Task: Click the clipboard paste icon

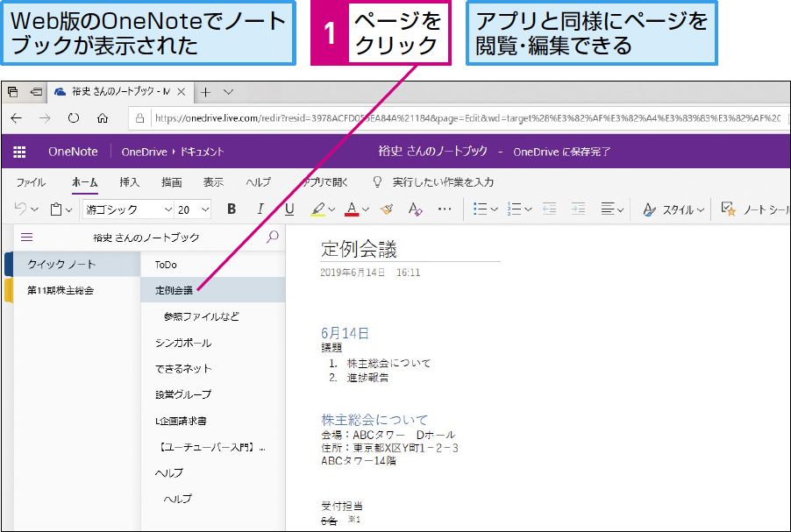Action: [56, 209]
